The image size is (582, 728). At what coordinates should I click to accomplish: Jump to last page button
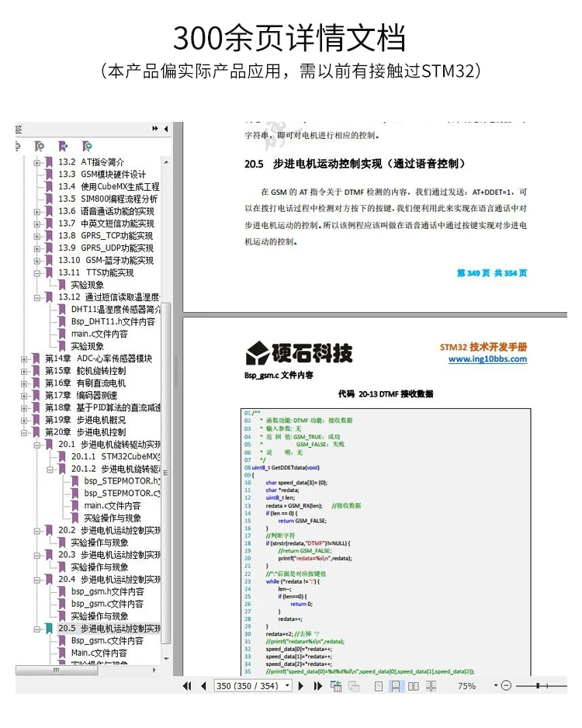tap(318, 686)
